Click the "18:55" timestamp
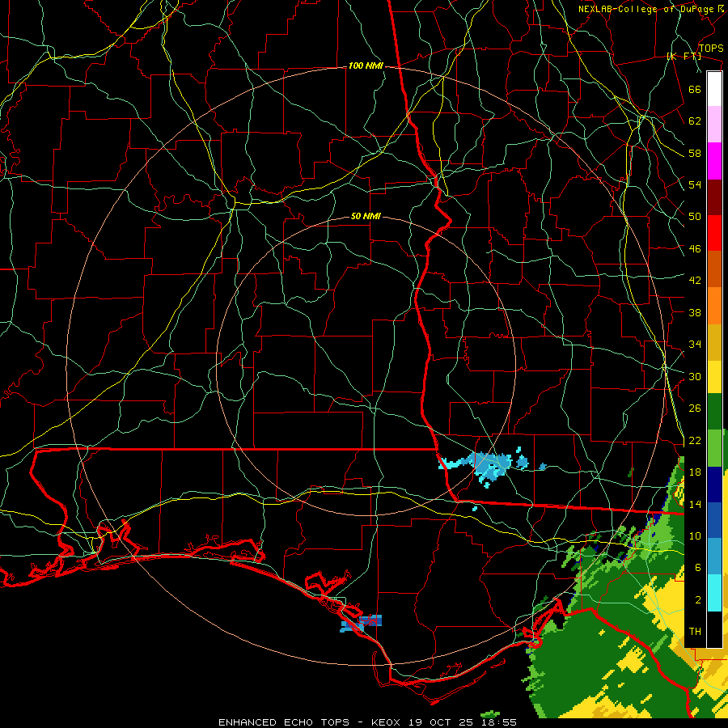 pyautogui.click(x=499, y=722)
